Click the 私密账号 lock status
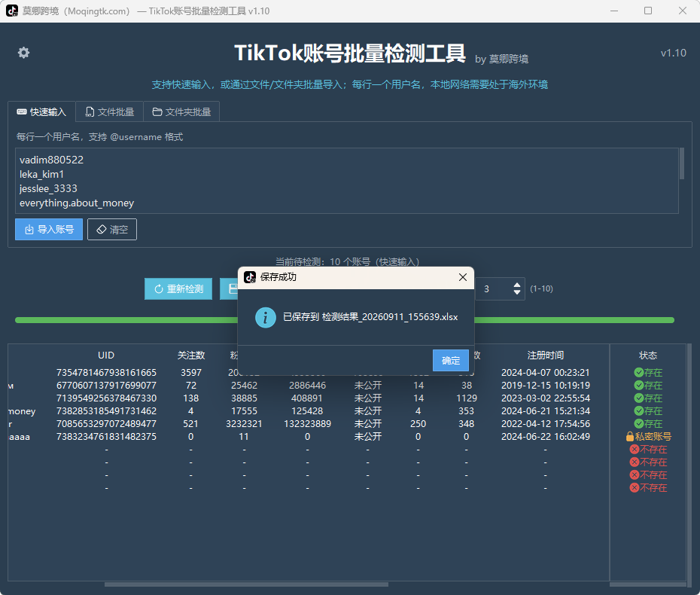Image resolution: width=700 pixels, height=595 pixels. pos(648,436)
